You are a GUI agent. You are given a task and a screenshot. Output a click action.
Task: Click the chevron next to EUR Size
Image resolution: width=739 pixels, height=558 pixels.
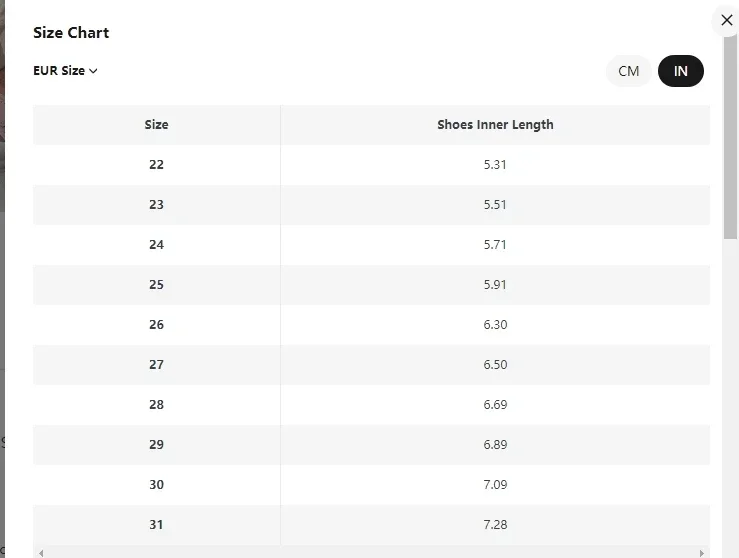93,71
